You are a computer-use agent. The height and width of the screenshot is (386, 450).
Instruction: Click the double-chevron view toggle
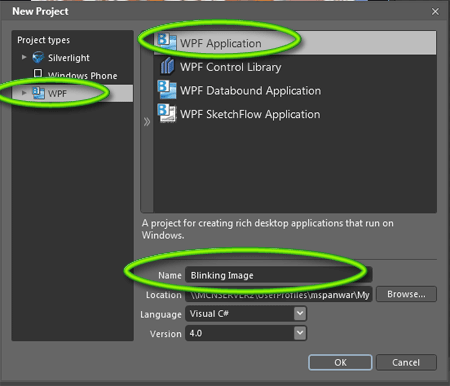147,122
